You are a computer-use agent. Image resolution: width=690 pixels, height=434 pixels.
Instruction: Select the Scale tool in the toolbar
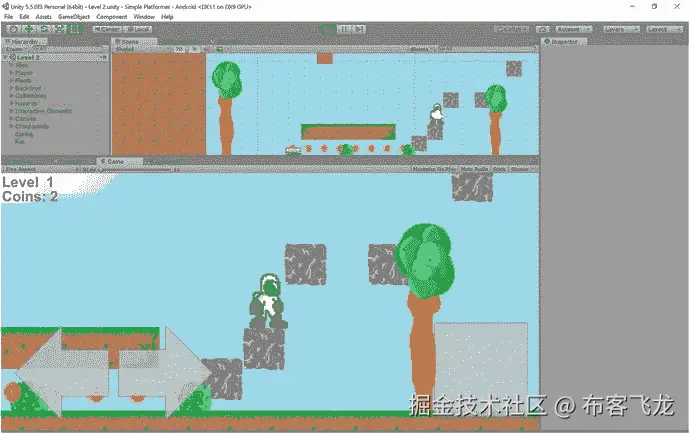(59, 29)
